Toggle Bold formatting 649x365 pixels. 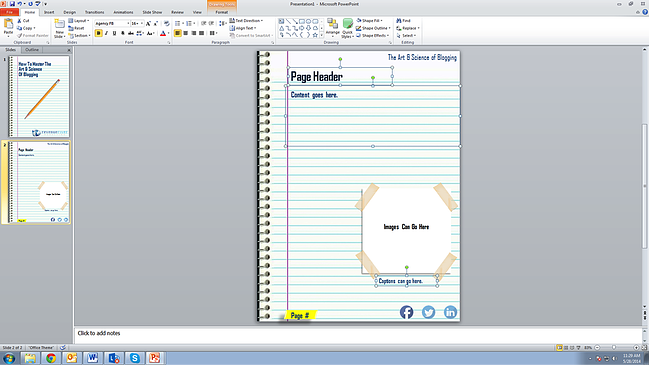pos(99,33)
